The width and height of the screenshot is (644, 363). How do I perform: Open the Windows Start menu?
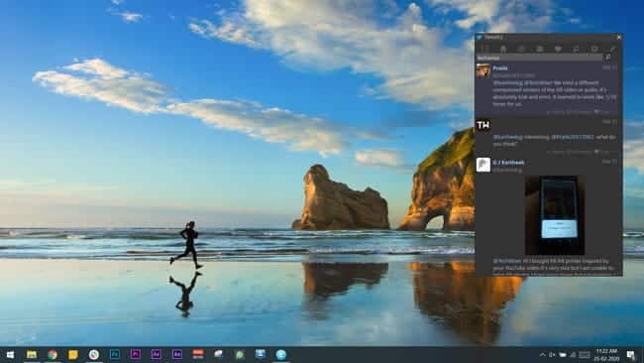tap(10, 354)
